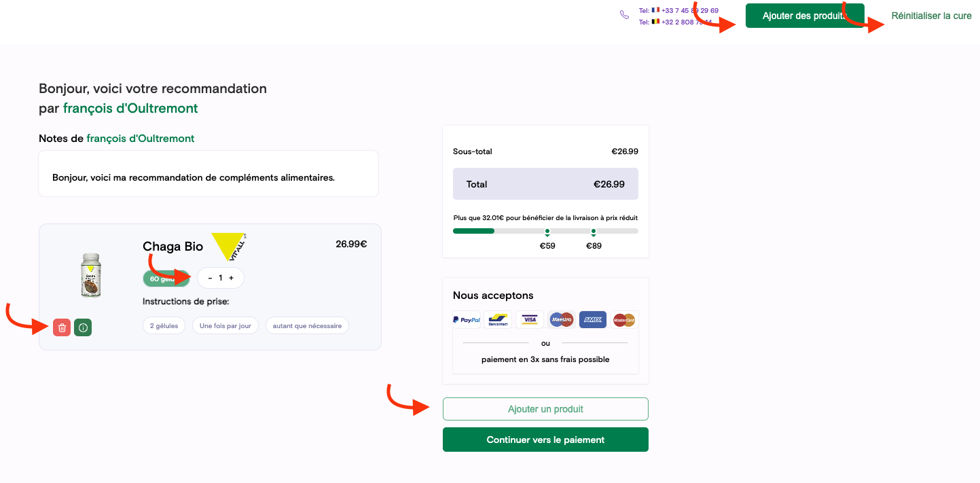Open the Chaga Bio product thumbnail
This screenshot has height=483, width=980.
point(90,275)
